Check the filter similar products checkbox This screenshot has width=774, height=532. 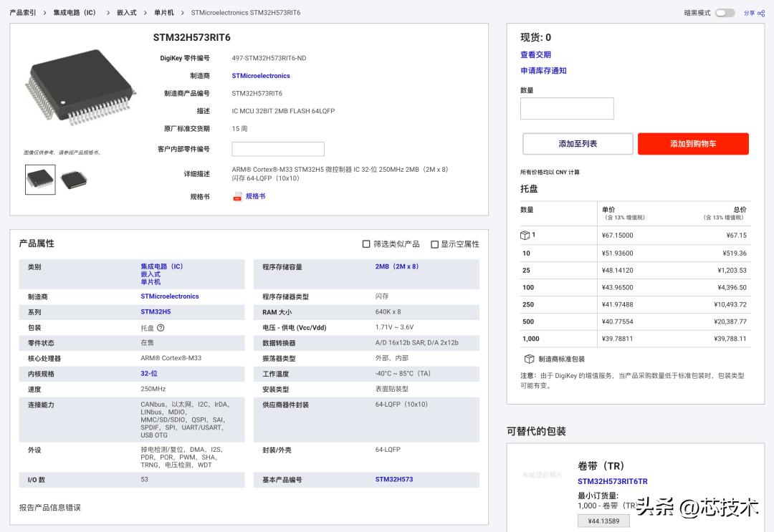tap(366, 244)
